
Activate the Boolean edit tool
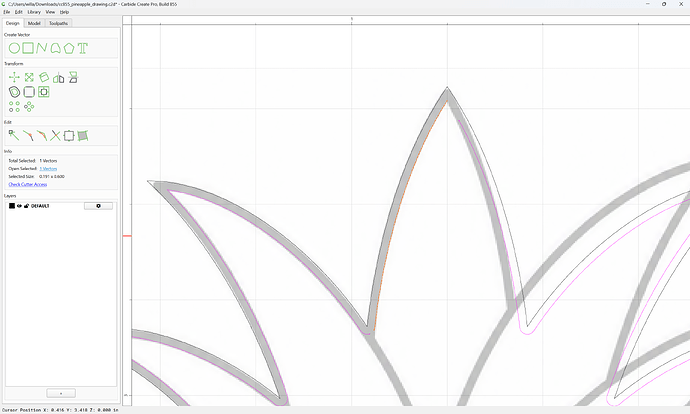coord(69,136)
